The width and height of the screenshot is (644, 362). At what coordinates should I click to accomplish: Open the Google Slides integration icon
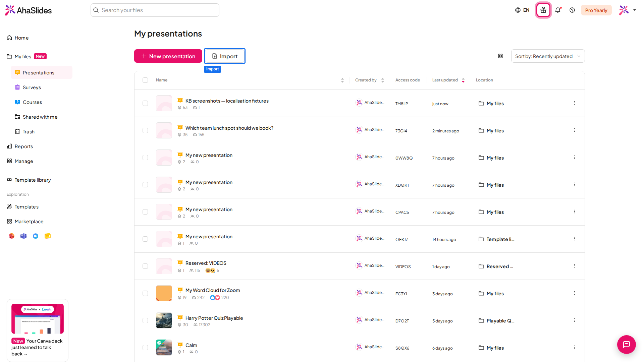pos(48,236)
